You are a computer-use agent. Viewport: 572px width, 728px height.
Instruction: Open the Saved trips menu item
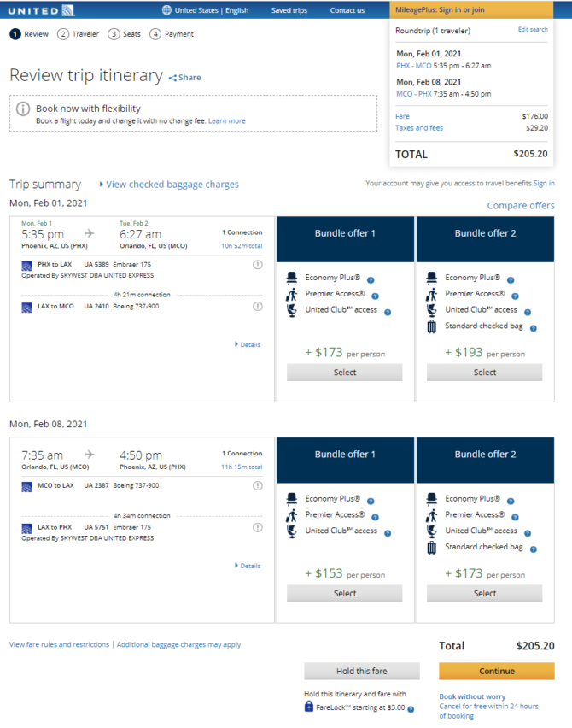pyautogui.click(x=289, y=10)
